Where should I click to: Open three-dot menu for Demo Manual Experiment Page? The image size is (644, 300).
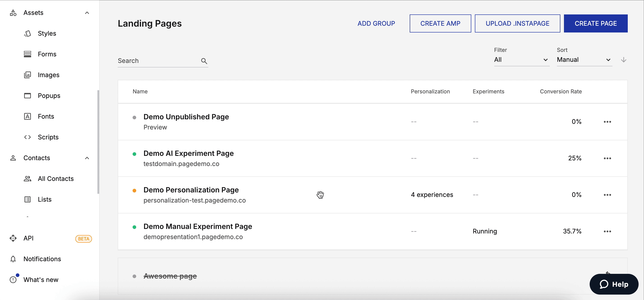pyautogui.click(x=607, y=231)
